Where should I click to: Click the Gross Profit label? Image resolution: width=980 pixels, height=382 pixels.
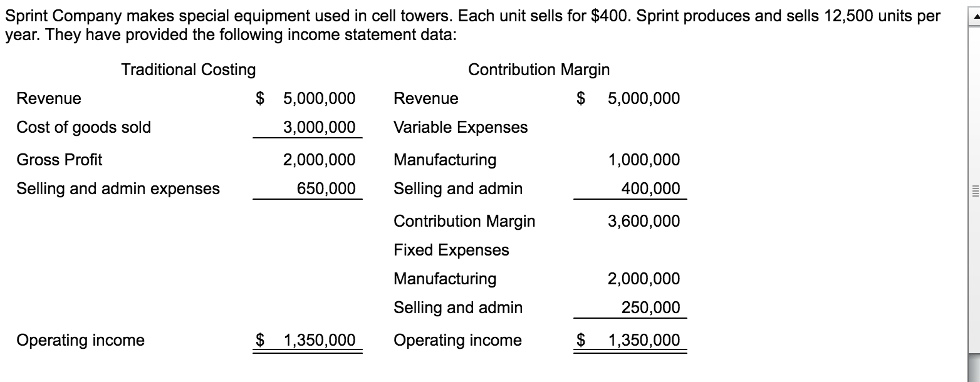click(59, 160)
